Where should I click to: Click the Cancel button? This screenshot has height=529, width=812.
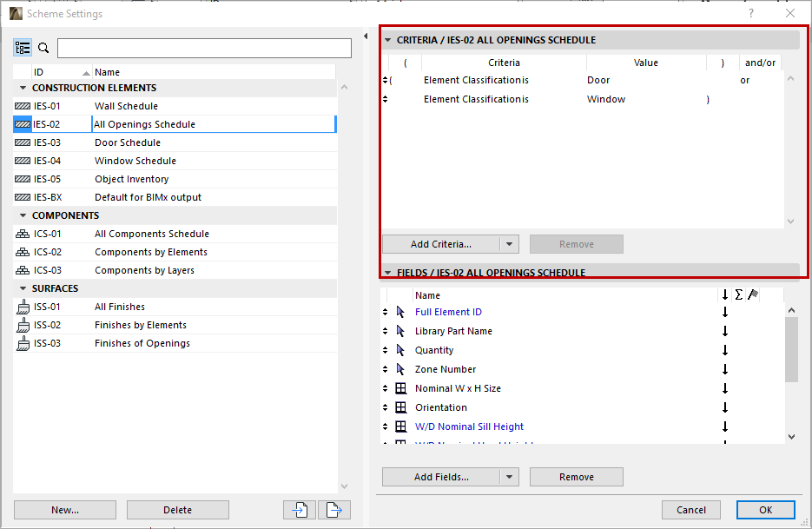690,510
